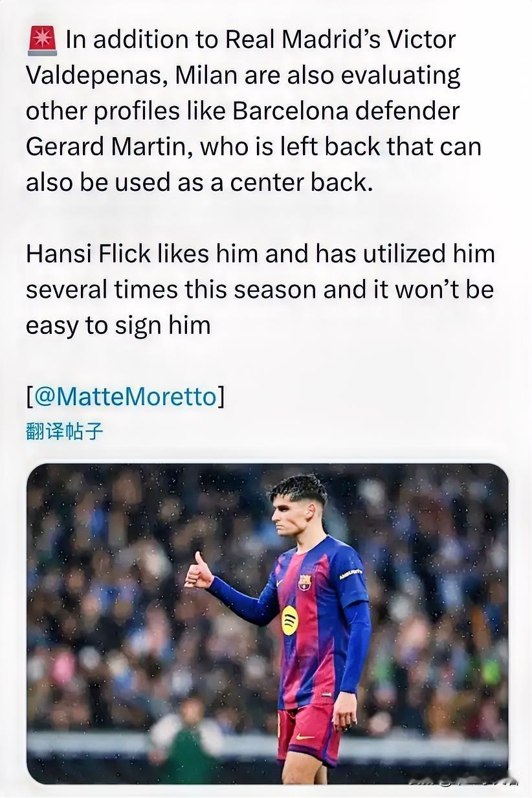The width and height of the screenshot is (532, 798).
Task: Click the 翻译帖子 translate post link
Action: click(x=64, y=431)
